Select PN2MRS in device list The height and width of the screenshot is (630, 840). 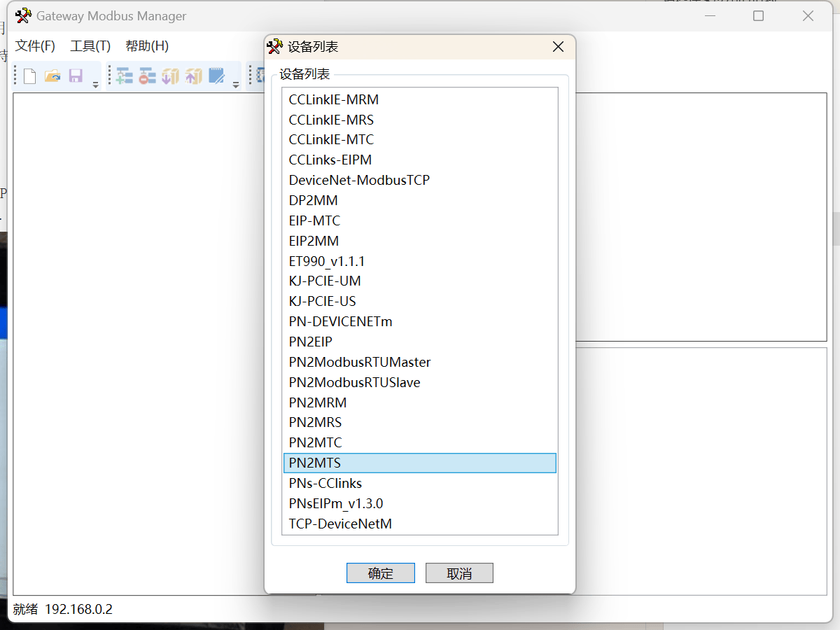click(420, 423)
